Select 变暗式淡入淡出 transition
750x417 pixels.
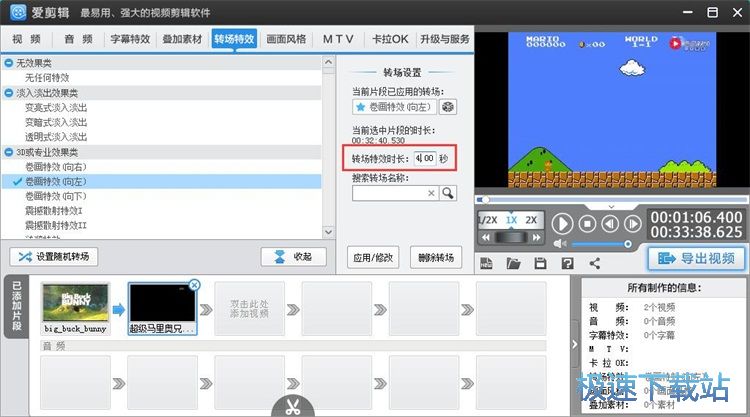pyautogui.click(x=56, y=122)
